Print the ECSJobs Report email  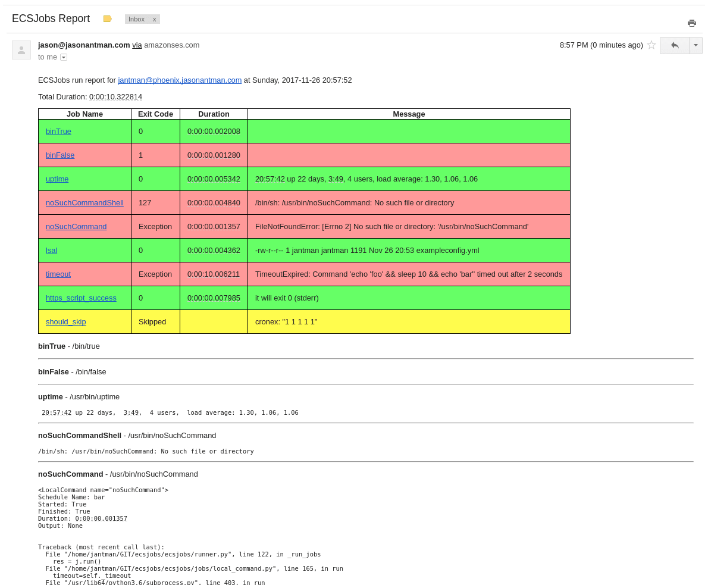(691, 23)
